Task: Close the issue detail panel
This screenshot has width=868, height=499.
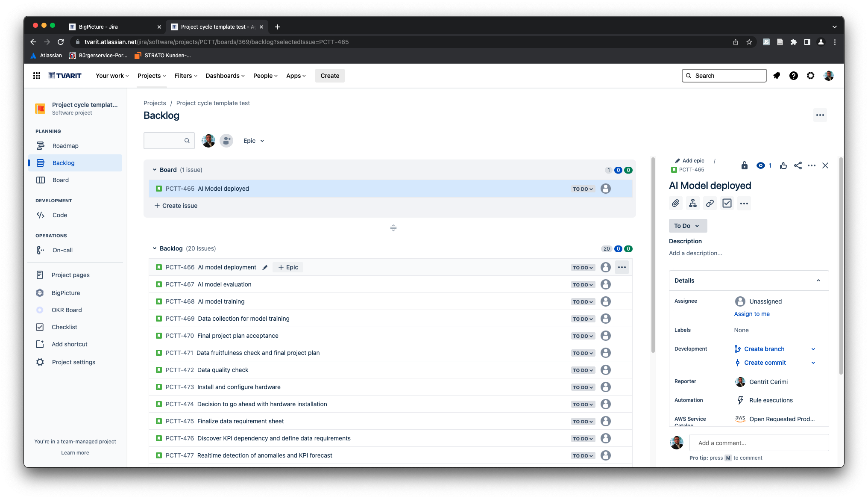Action: click(825, 165)
